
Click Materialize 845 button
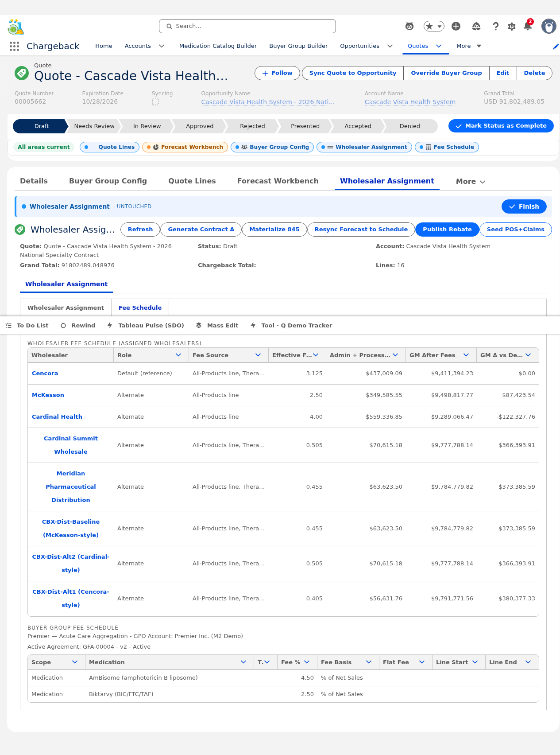point(274,230)
